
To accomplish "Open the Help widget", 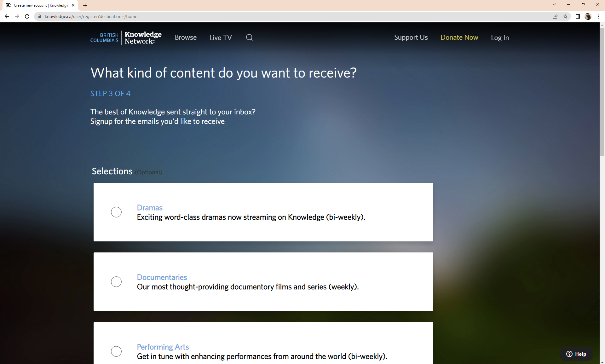I will click(x=576, y=354).
